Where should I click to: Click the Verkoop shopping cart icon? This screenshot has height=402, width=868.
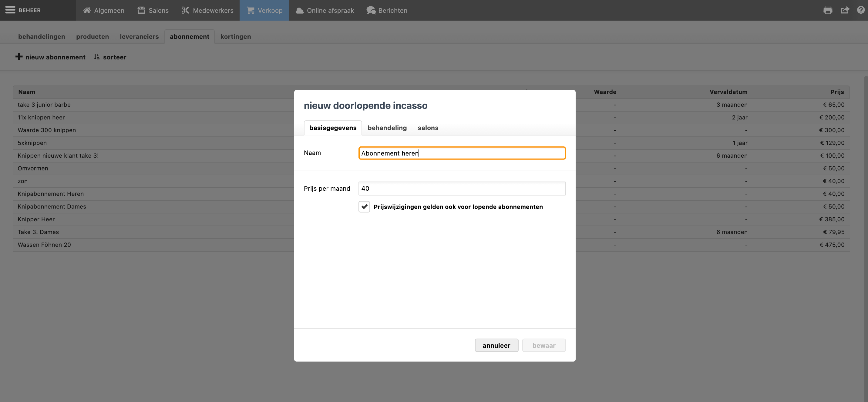[250, 10]
